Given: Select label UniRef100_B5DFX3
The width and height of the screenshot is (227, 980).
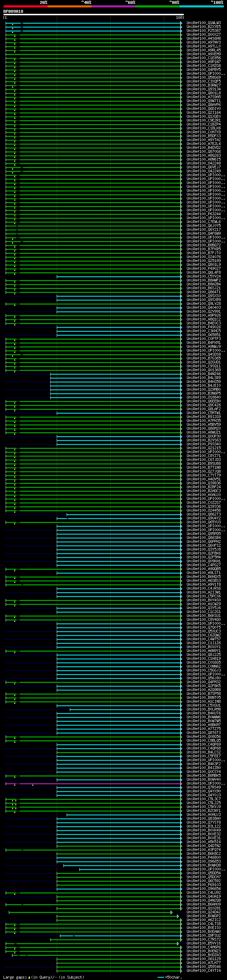Looking at the screenshot, I should pos(203,136).
